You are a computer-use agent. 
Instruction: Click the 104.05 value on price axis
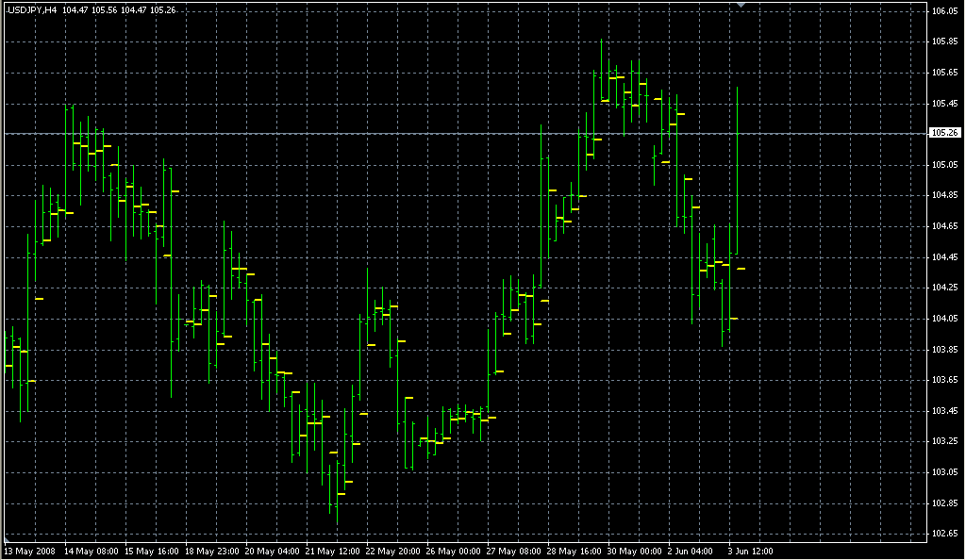(944, 319)
